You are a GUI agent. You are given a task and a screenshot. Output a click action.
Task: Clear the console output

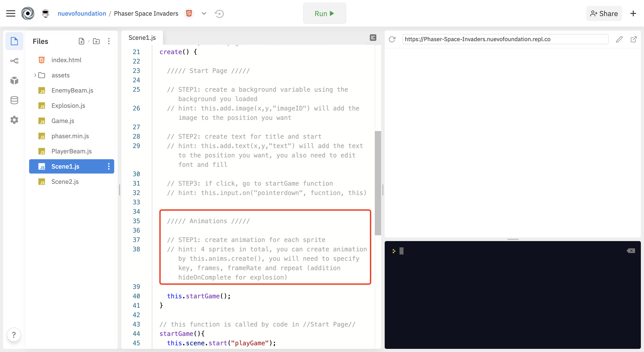[631, 251]
